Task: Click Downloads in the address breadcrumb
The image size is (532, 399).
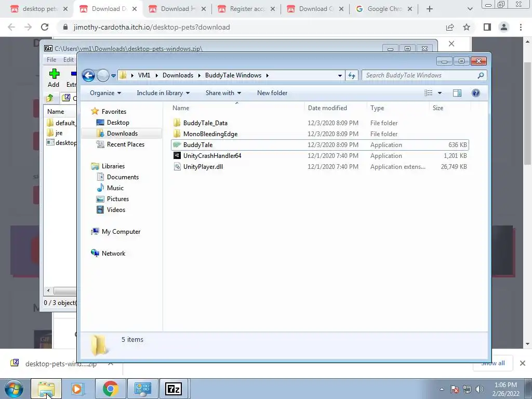Action: (178, 75)
